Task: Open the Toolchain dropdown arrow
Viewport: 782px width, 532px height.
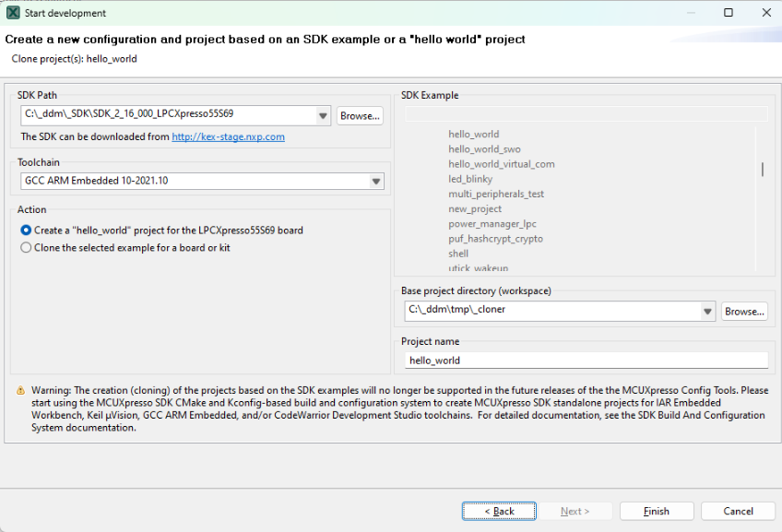Action: pyautogui.click(x=376, y=181)
